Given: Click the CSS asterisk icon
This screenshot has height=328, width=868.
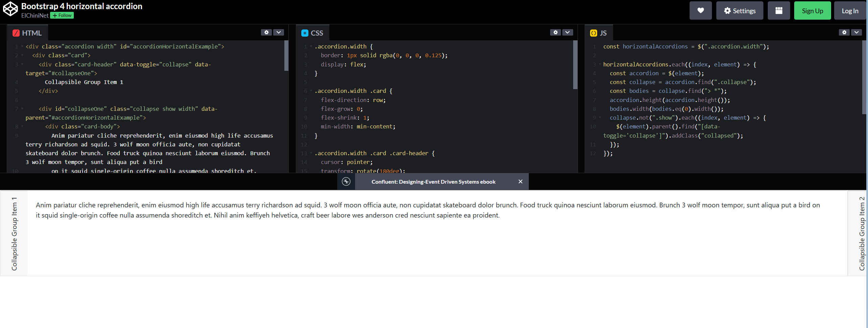Looking at the screenshot, I should coord(305,33).
